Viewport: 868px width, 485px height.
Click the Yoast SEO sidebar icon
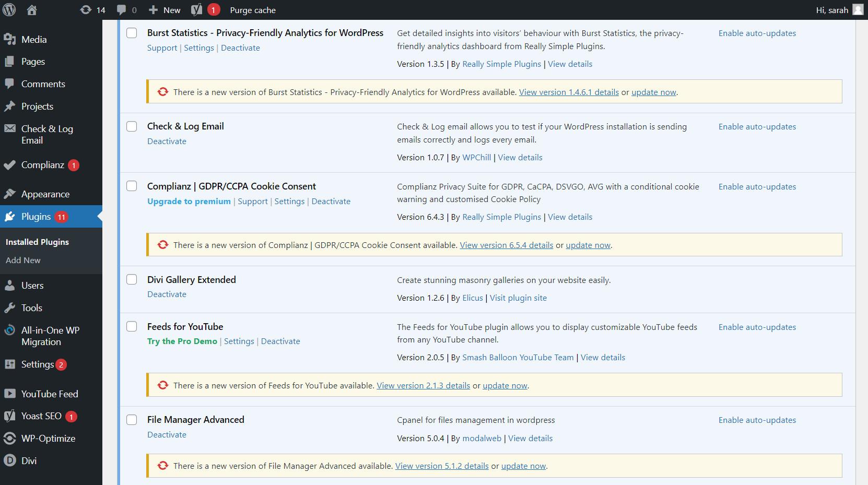click(9, 416)
